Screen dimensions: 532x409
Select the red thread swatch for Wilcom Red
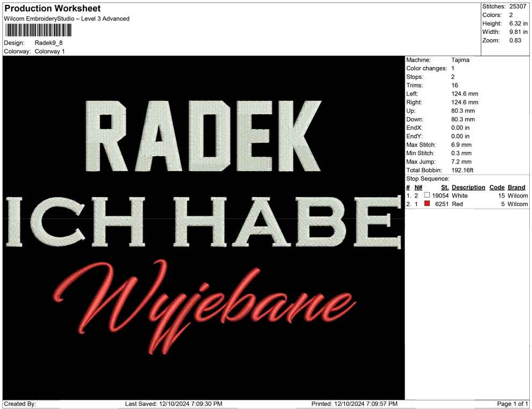pos(427,204)
